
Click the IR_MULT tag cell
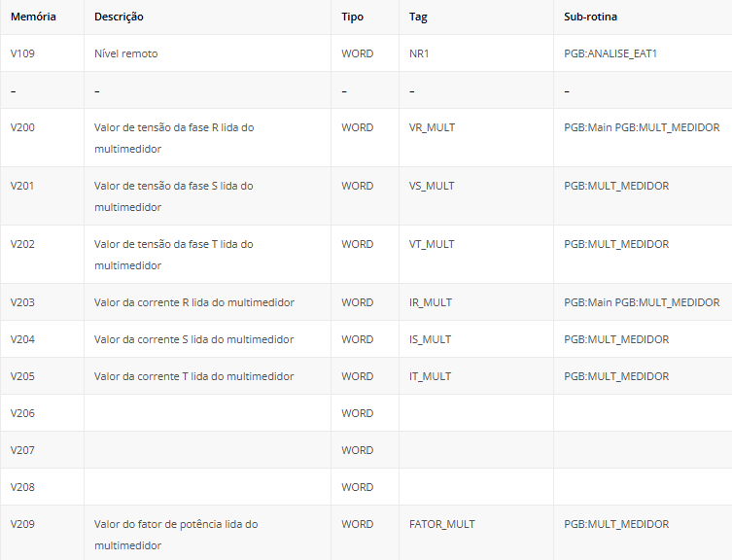pos(431,302)
